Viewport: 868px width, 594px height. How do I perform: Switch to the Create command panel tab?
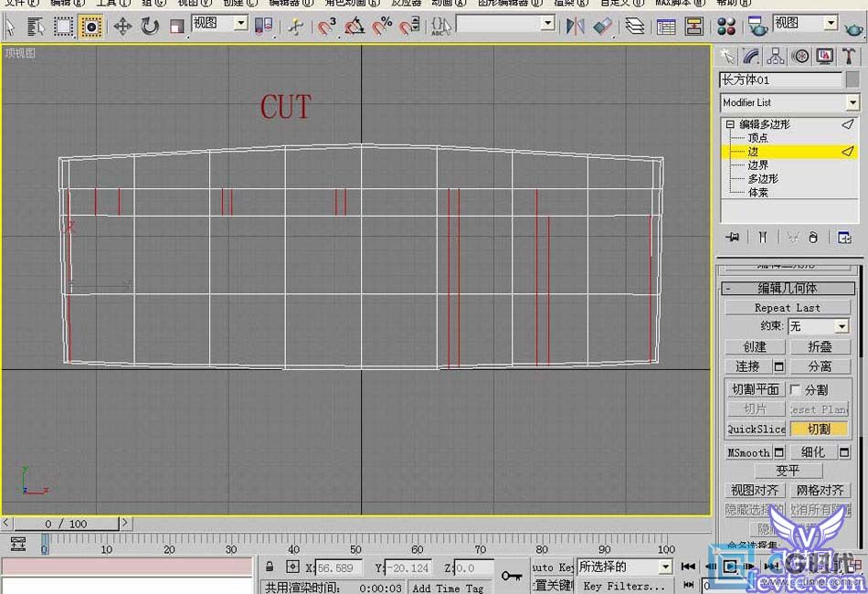point(726,56)
